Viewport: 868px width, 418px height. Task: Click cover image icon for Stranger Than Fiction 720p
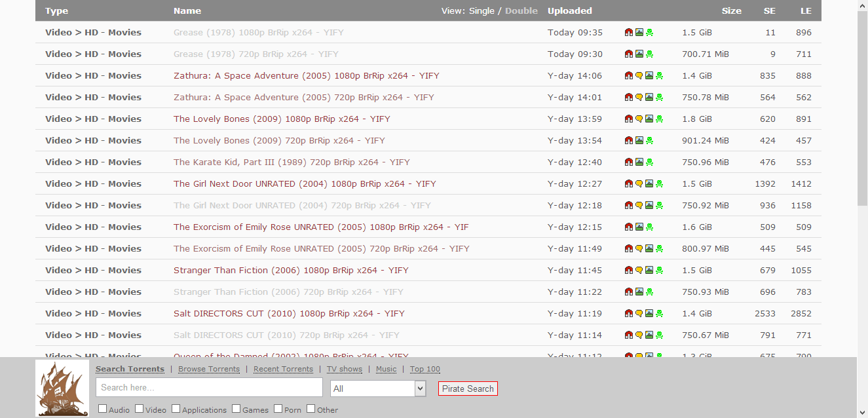tap(639, 292)
